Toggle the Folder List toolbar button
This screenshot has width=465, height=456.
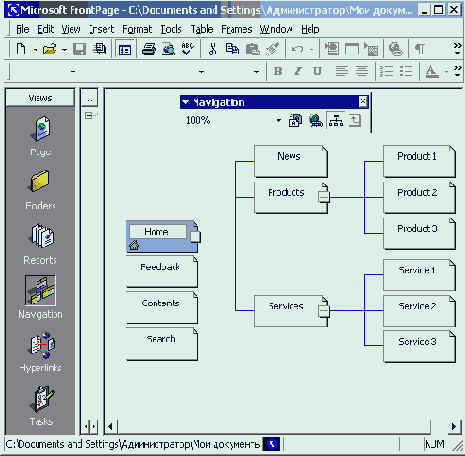click(125, 50)
